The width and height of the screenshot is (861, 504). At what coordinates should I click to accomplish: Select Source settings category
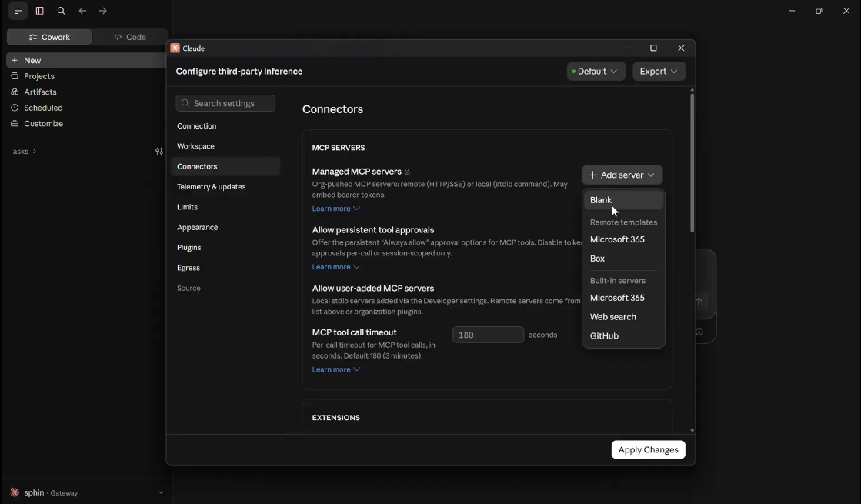click(225, 289)
